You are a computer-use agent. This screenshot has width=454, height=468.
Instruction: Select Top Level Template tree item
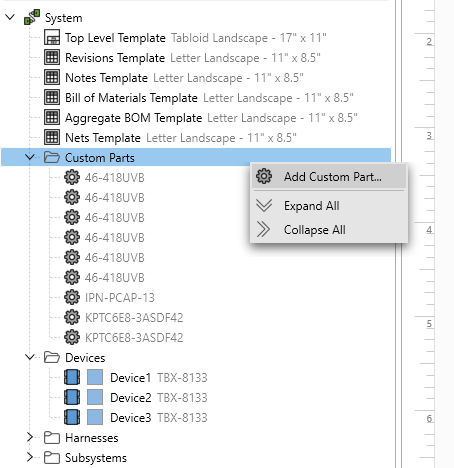click(115, 38)
